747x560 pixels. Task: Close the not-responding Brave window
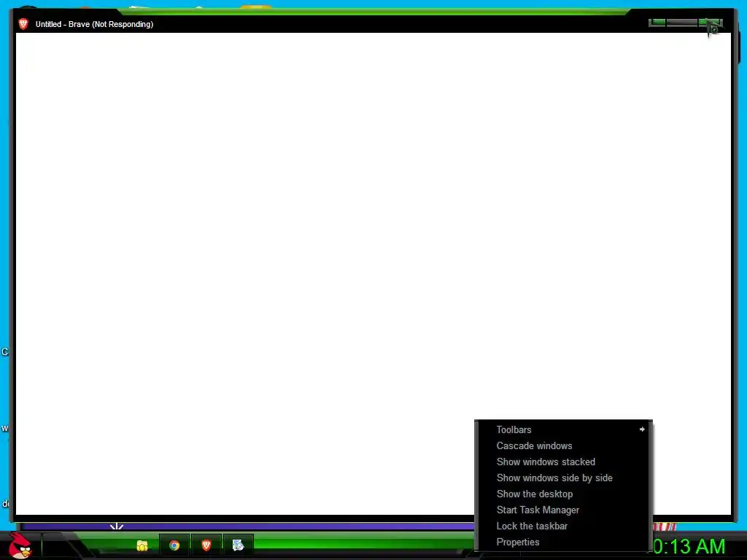pyautogui.click(x=711, y=23)
